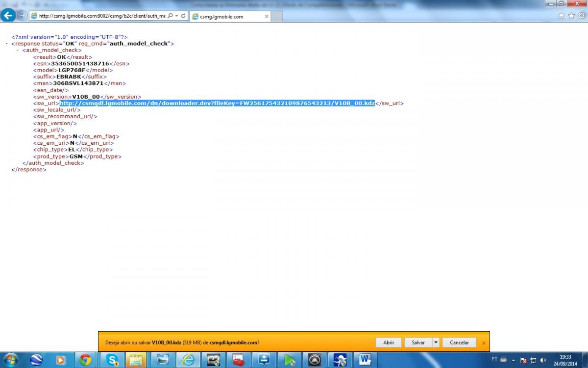The height and width of the screenshot is (368, 588).
Task: Open Skype from the taskbar
Action: [112, 360]
